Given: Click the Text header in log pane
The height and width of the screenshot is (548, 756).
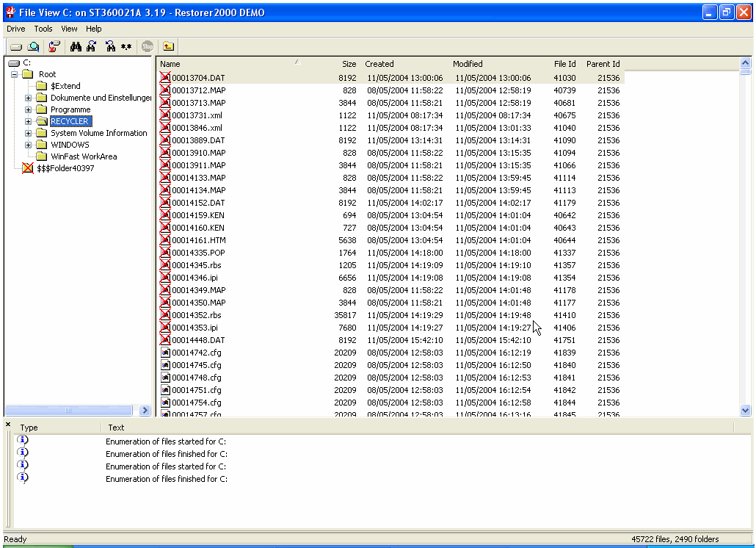Looking at the screenshot, I should tap(418, 428).
